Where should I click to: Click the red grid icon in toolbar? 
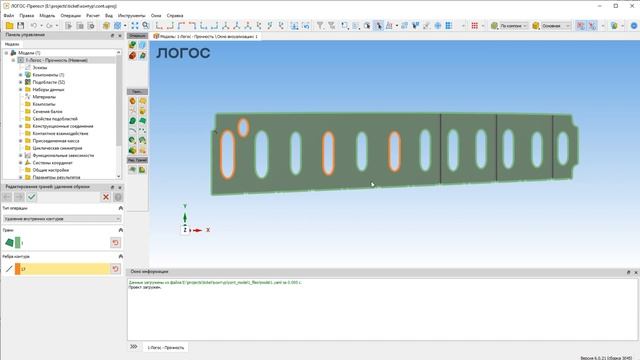click(474, 26)
